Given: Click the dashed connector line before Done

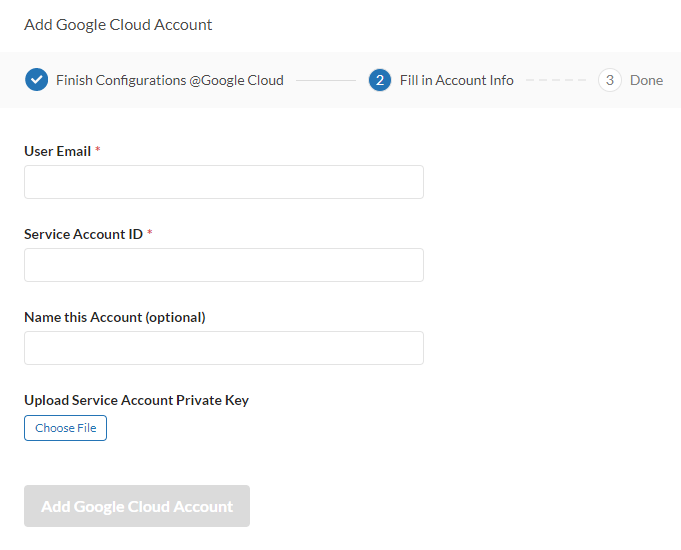Looking at the screenshot, I should [556, 80].
